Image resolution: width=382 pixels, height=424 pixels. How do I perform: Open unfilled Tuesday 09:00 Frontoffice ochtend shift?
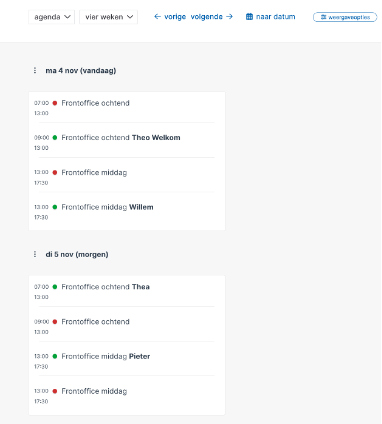pyautogui.click(x=127, y=326)
